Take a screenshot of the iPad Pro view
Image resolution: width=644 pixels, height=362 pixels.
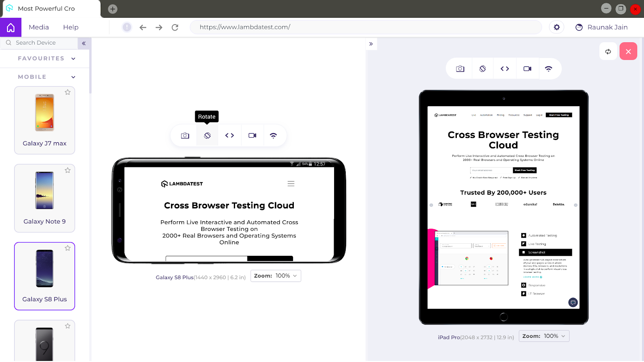460,69
